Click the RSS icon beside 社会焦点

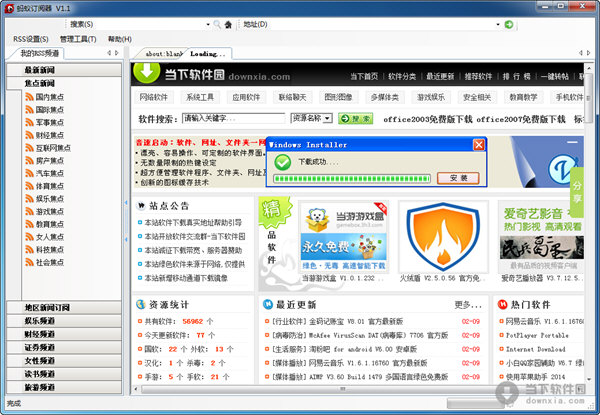pyautogui.click(x=29, y=262)
